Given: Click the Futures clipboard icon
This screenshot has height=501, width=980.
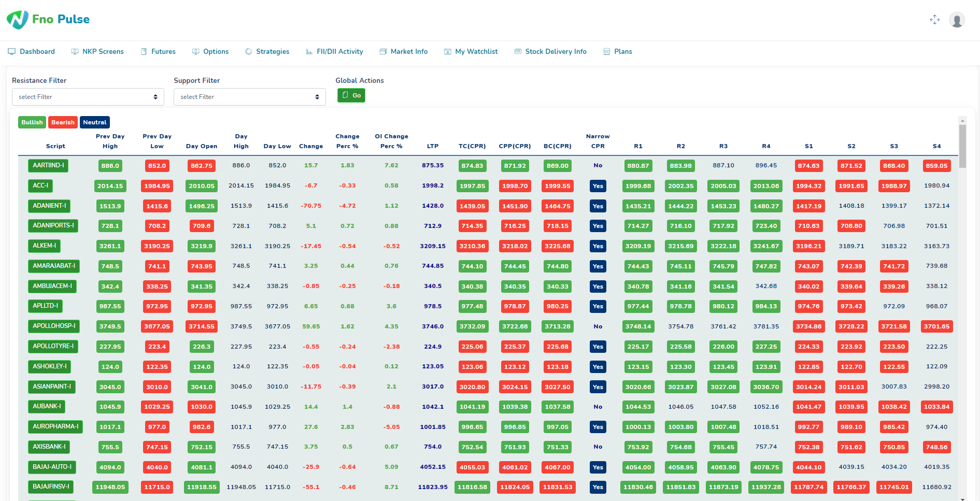Looking at the screenshot, I should [x=144, y=52].
